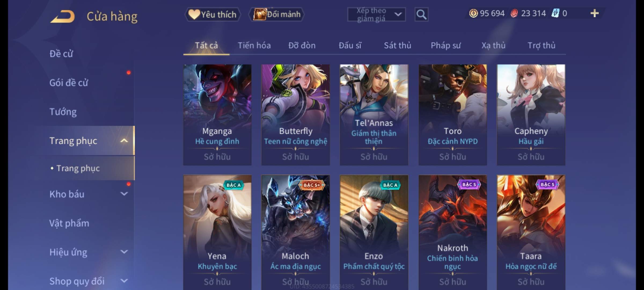This screenshot has height=290, width=644.
Task: Open the Tướng sidebar entry
Action: click(x=63, y=112)
